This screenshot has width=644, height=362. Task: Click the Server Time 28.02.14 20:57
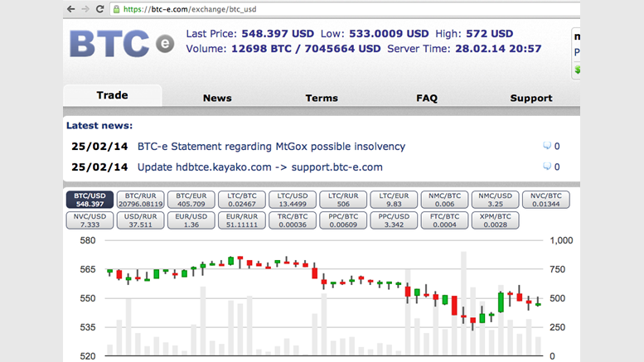click(498, 49)
